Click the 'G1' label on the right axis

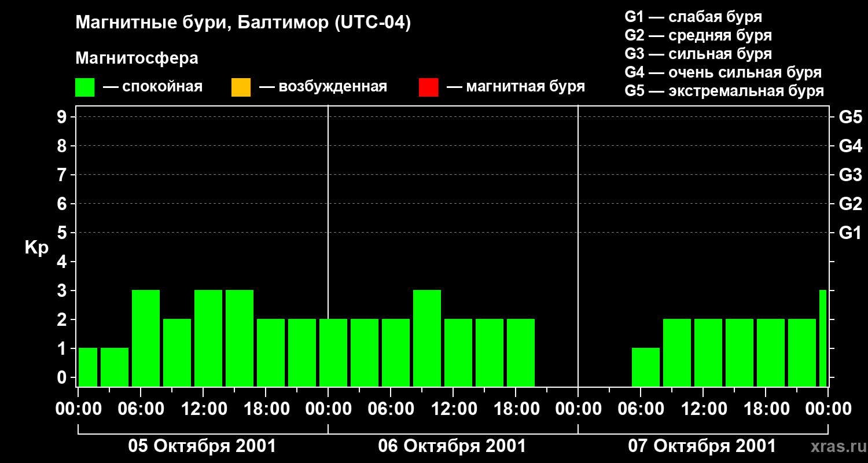click(x=850, y=233)
